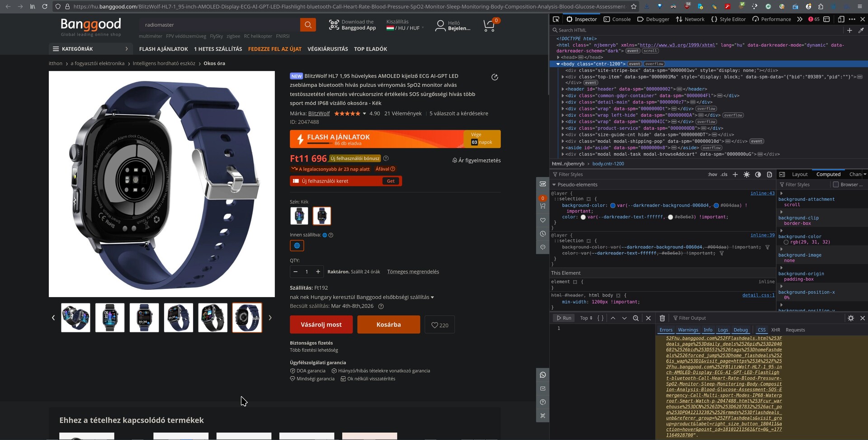Screen dimensions: 868x440
Task: Collapse the body element node
Action: coord(558,64)
